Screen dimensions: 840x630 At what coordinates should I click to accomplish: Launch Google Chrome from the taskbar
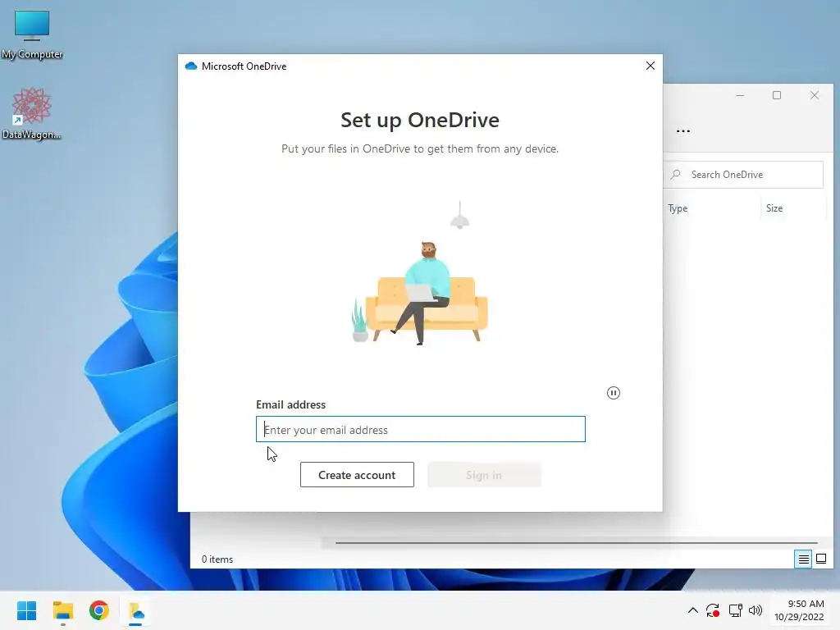[x=99, y=610]
